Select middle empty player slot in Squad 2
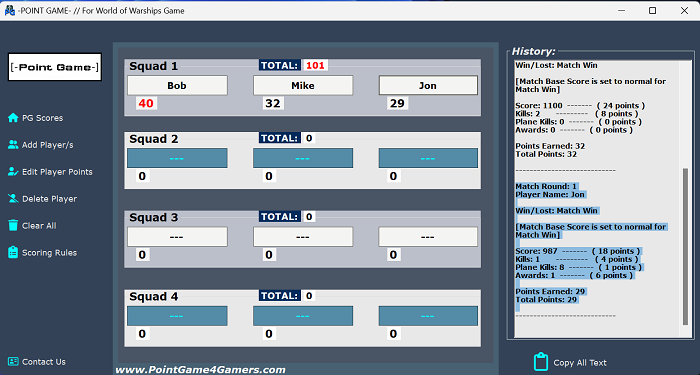700x375 pixels. click(x=303, y=158)
